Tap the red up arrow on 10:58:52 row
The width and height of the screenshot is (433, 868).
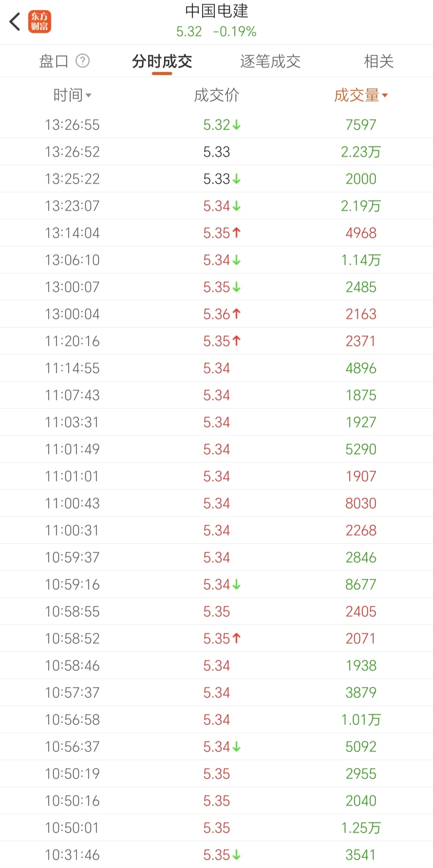[236, 638]
